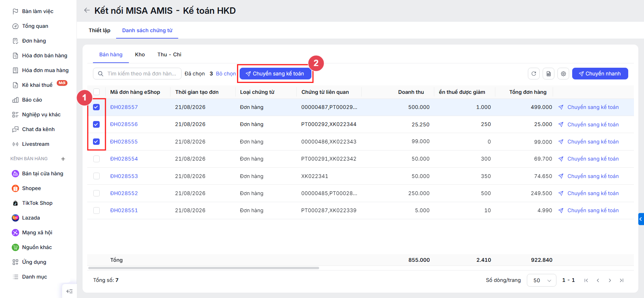Expand the blue side panel arrow
Screen dimensions: 644x298
(x=641, y=219)
